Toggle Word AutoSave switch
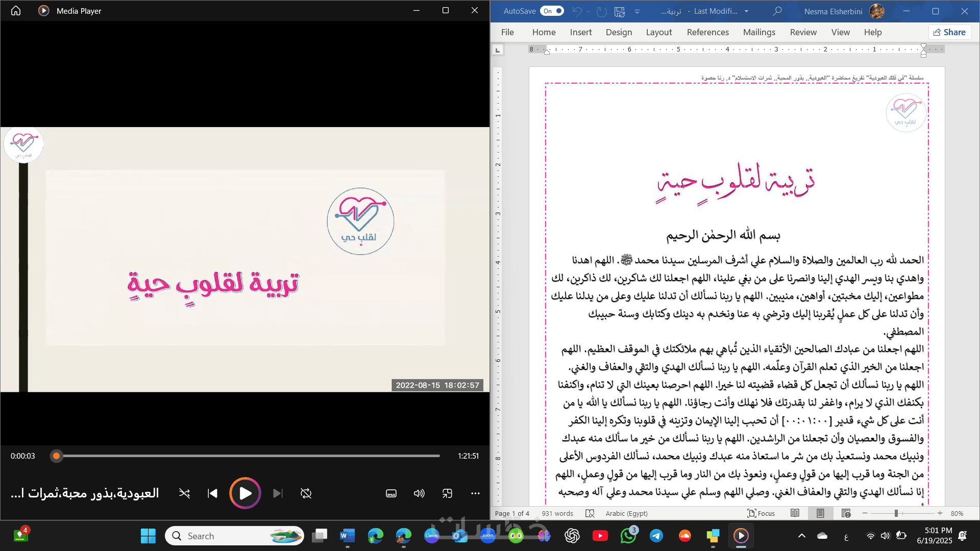The height and width of the screenshot is (551, 980). tap(552, 11)
